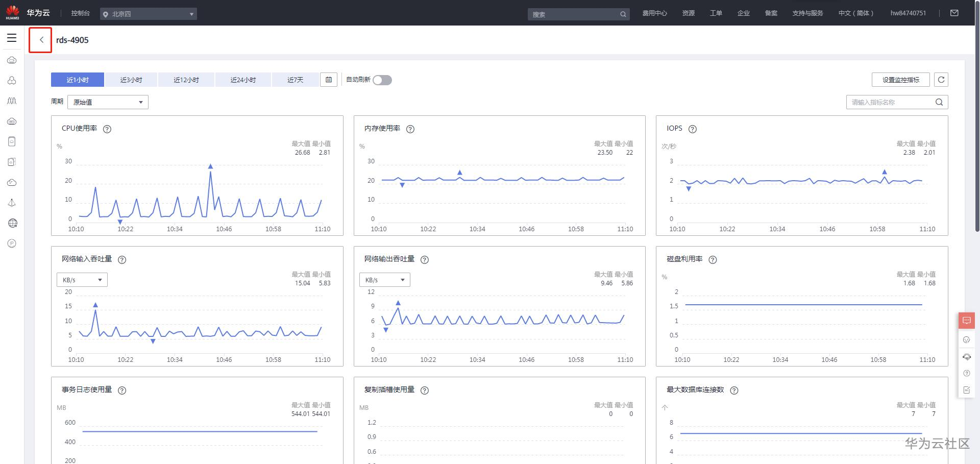Viewport: 980px width, 464px height.
Task: Open the KB/s unit dropdown for 网络输入吞吐量
Action: [82, 280]
